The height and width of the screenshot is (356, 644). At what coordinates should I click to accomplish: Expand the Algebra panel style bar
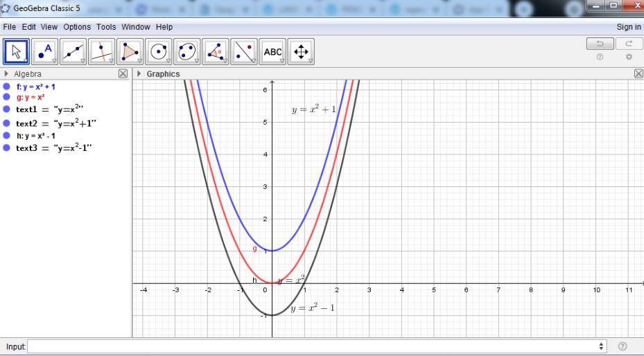click(7, 74)
